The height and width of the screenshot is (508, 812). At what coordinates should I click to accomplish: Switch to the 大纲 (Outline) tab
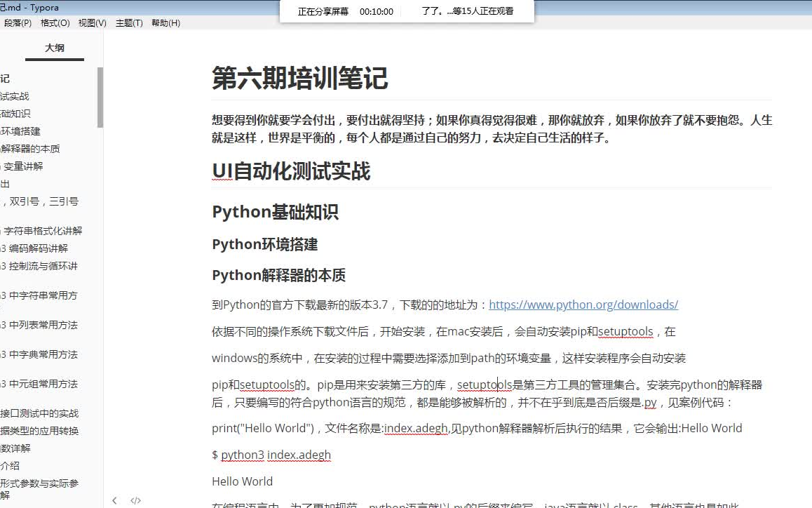tap(55, 48)
